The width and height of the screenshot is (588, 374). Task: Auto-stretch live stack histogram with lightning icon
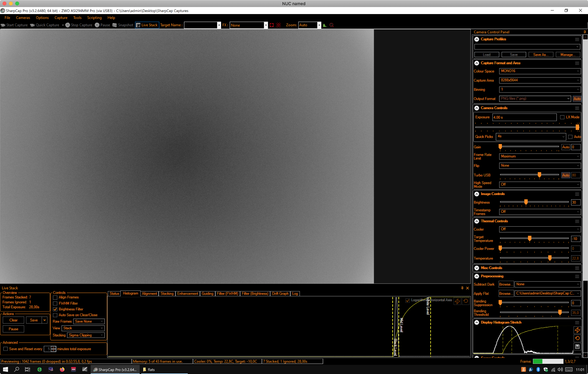click(457, 301)
